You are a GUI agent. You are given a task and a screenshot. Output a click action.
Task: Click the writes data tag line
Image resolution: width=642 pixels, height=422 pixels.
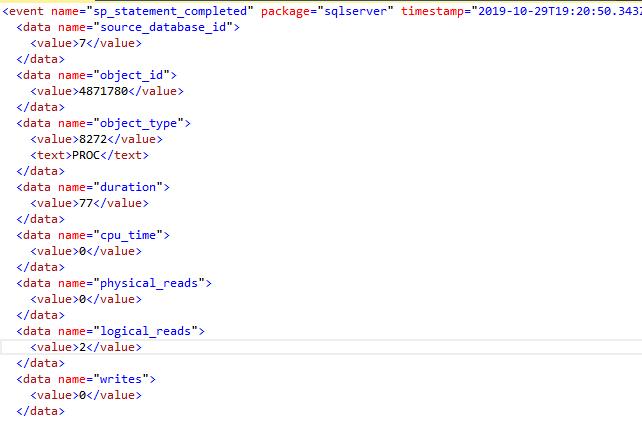click(x=87, y=379)
